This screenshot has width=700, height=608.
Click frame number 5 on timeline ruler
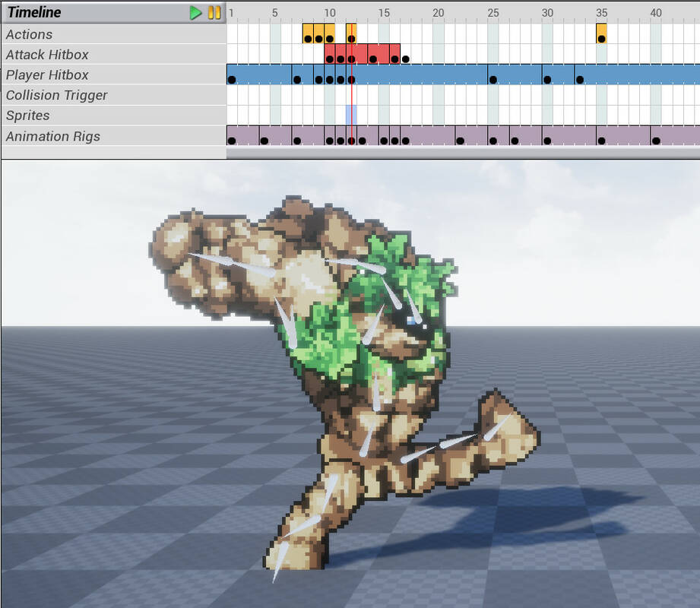point(275,13)
